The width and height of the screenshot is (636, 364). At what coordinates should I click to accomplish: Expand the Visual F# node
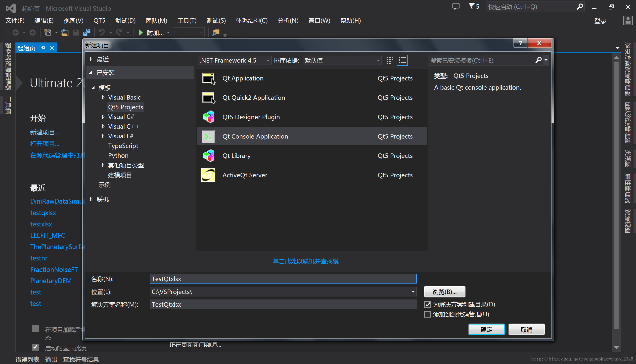coord(103,136)
